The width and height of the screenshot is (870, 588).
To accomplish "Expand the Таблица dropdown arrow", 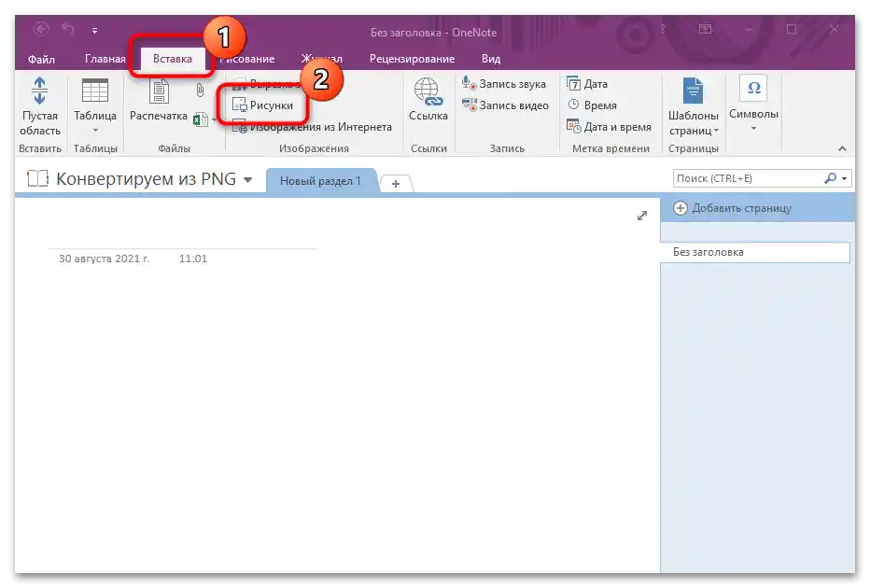I will click(x=95, y=131).
